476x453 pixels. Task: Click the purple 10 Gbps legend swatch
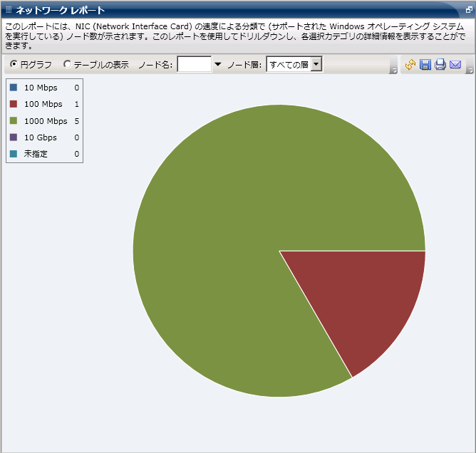14,137
